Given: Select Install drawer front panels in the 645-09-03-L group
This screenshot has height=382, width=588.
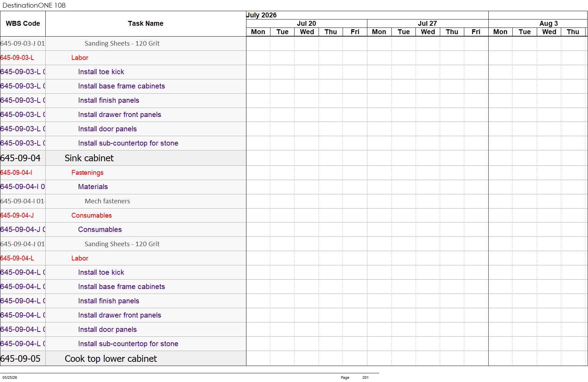Looking at the screenshot, I should [x=120, y=115].
